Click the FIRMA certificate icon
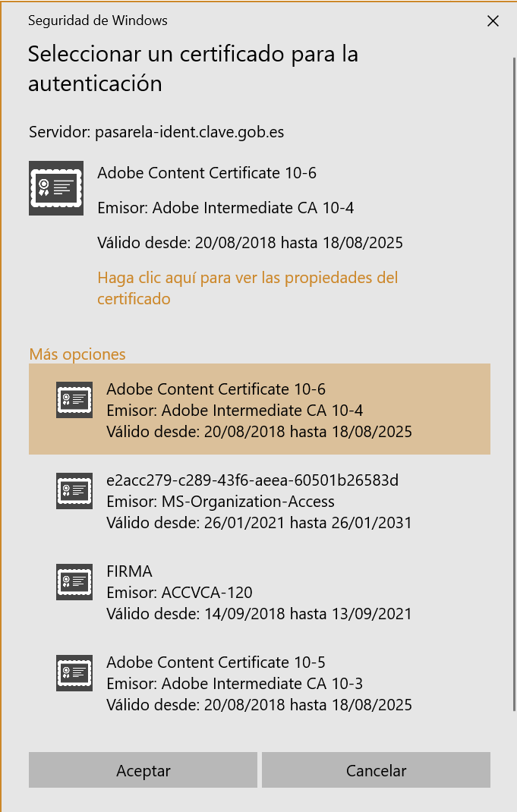This screenshot has height=812, width=517. (x=74, y=581)
